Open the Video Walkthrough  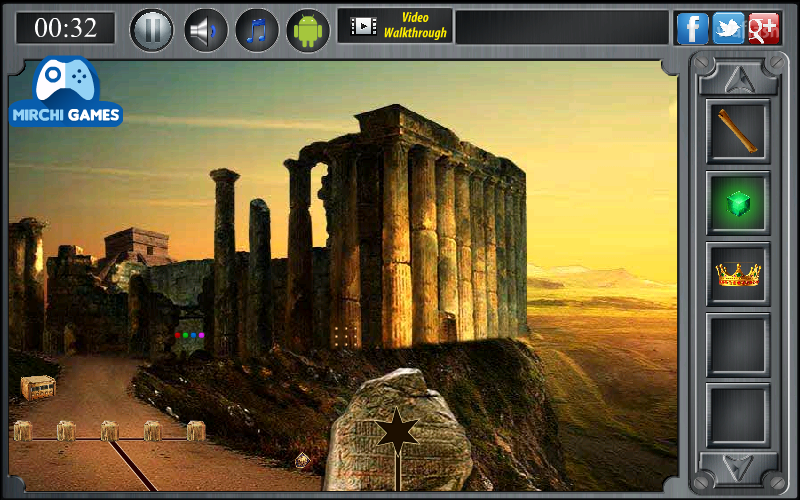click(x=395, y=26)
